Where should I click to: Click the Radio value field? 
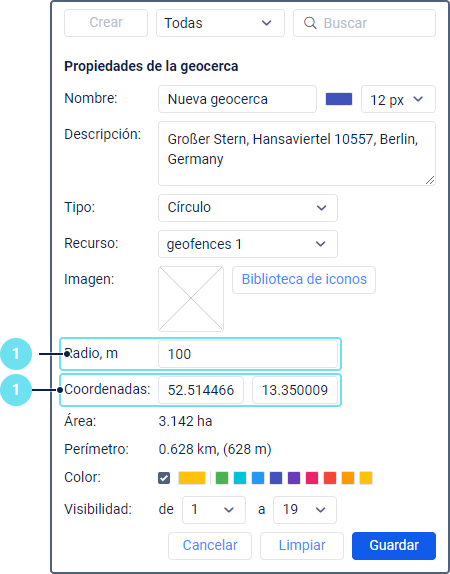click(248, 354)
